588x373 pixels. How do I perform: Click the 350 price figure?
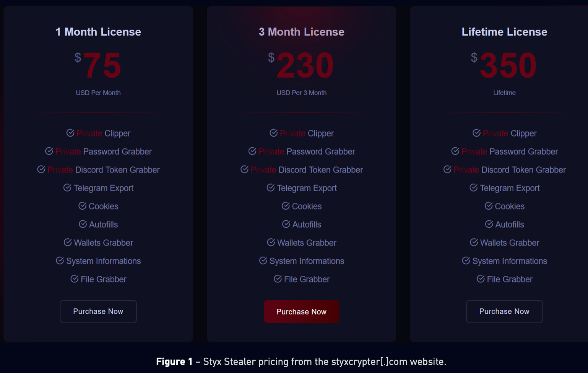pos(508,65)
